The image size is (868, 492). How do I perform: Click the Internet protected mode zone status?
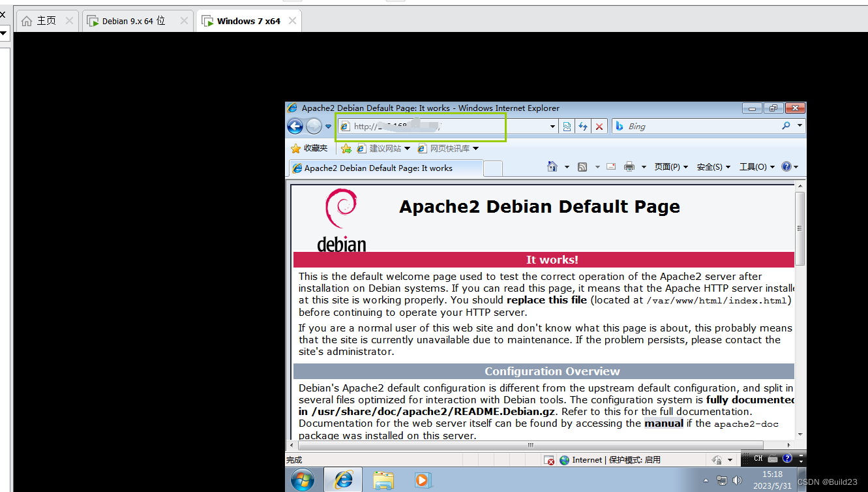[610, 460]
